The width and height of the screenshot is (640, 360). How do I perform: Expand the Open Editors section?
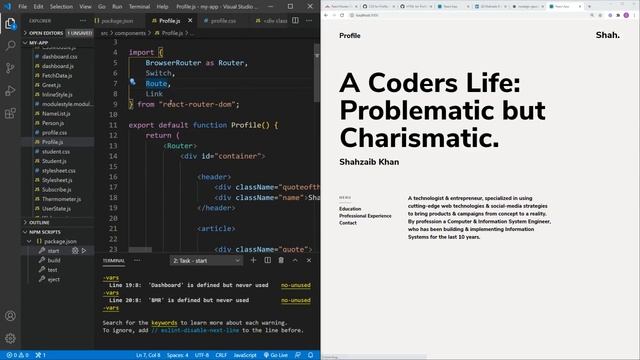click(x=46, y=33)
